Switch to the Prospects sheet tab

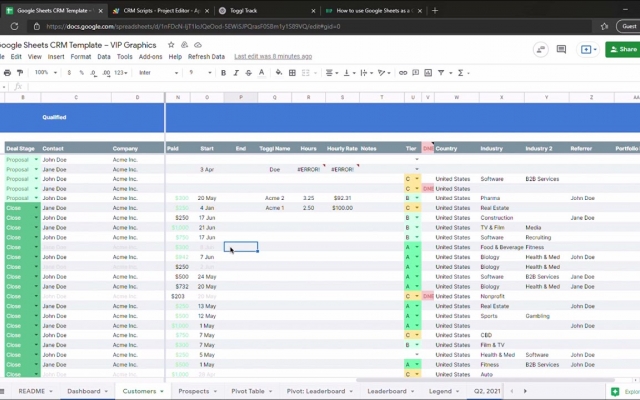tap(198, 391)
